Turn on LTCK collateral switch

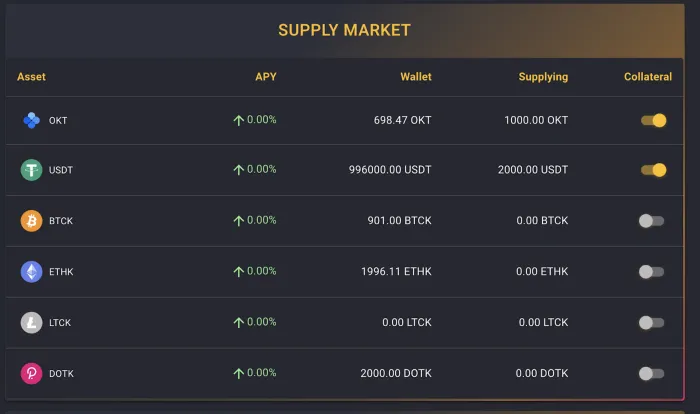click(651, 322)
